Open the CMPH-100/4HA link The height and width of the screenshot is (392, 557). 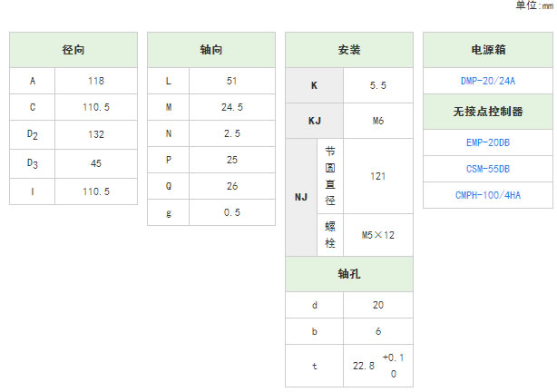[x=488, y=195]
